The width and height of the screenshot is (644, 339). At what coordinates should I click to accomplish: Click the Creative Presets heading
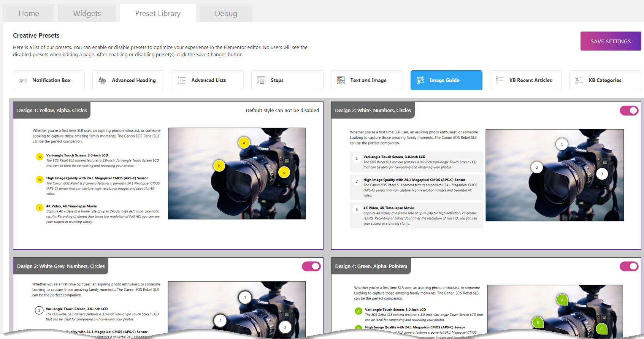[x=36, y=35]
